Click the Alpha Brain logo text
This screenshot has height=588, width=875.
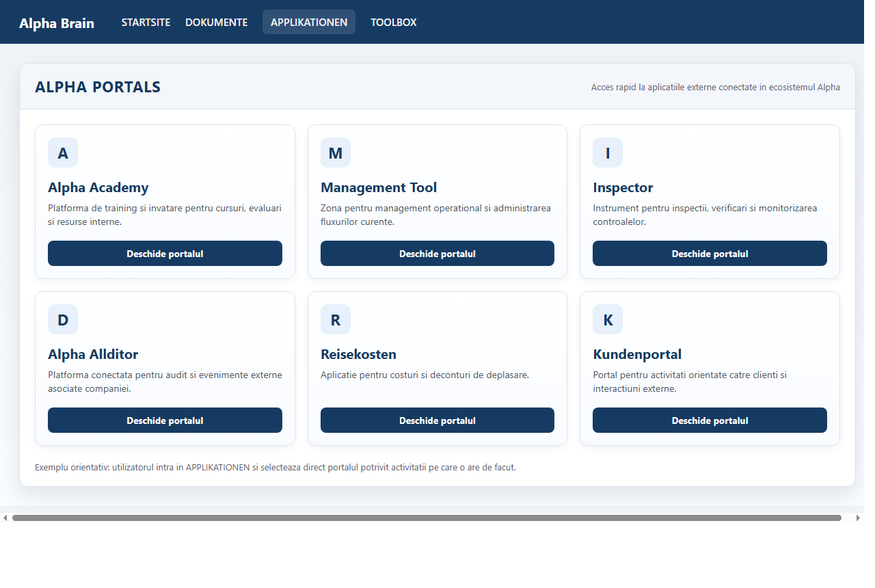tap(57, 23)
